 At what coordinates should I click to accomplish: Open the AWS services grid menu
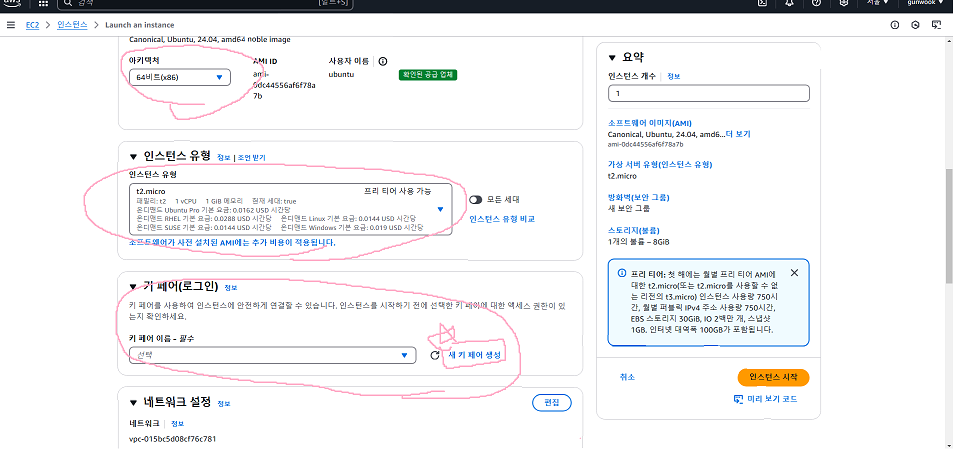coord(44,3)
